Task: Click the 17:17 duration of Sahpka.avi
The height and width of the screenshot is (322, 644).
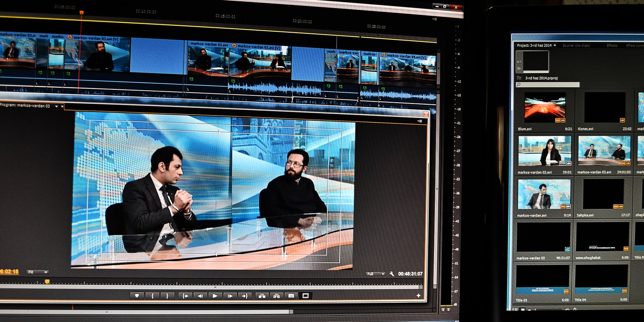Action: (625, 215)
